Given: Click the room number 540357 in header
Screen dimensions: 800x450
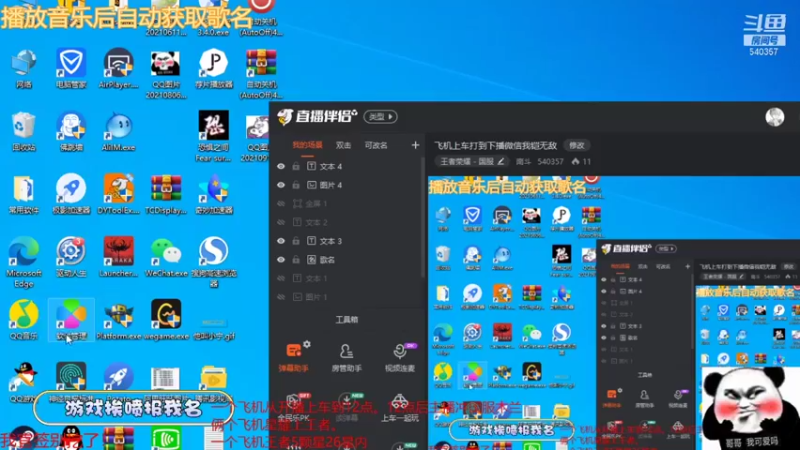Looking at the screenshot, I should point(551,162).
